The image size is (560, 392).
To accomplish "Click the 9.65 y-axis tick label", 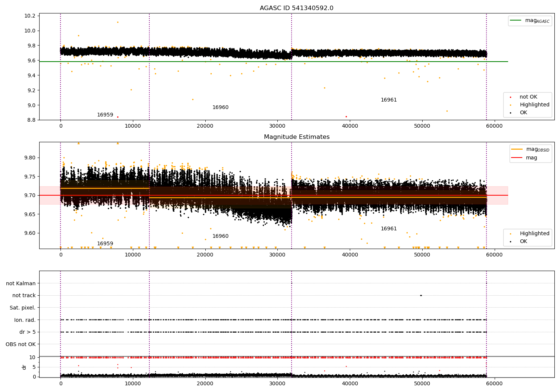I will point(30,214).
